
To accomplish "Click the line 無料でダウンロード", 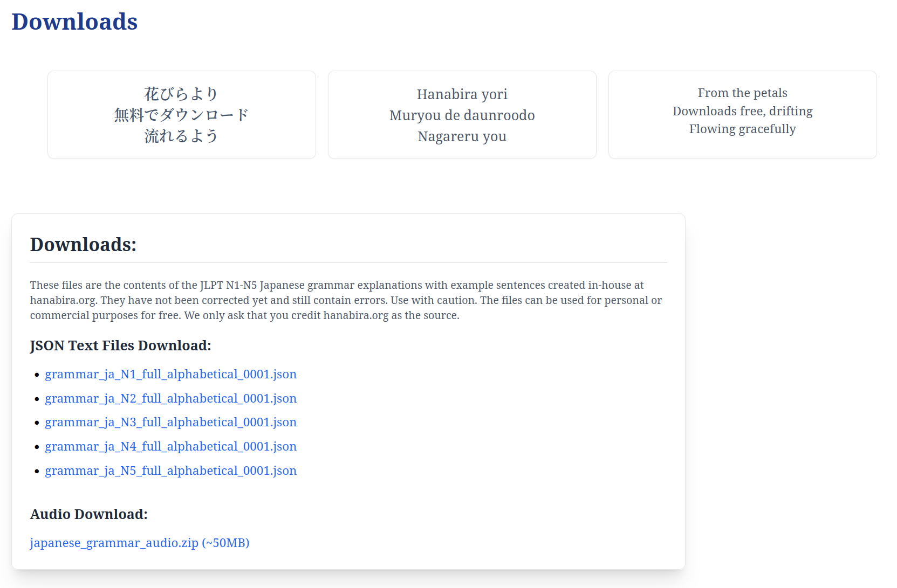I will pyautogui.click(x=181, y=115).
